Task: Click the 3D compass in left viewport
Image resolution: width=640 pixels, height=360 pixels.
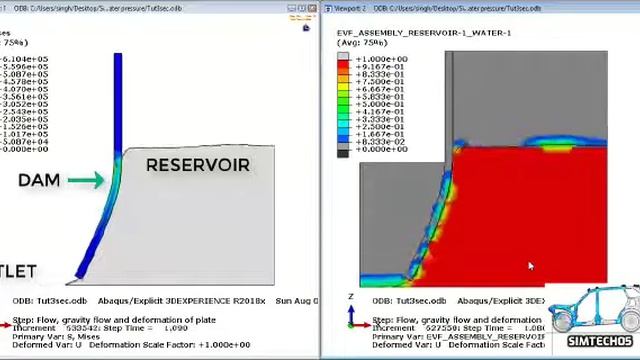Action: pyautogui.click(x=306, y=28)
